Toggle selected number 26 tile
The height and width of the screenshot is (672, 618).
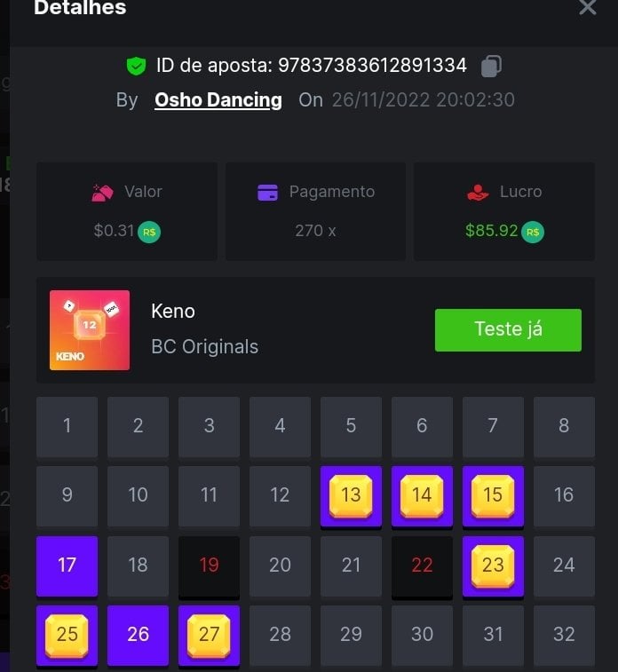138,635
